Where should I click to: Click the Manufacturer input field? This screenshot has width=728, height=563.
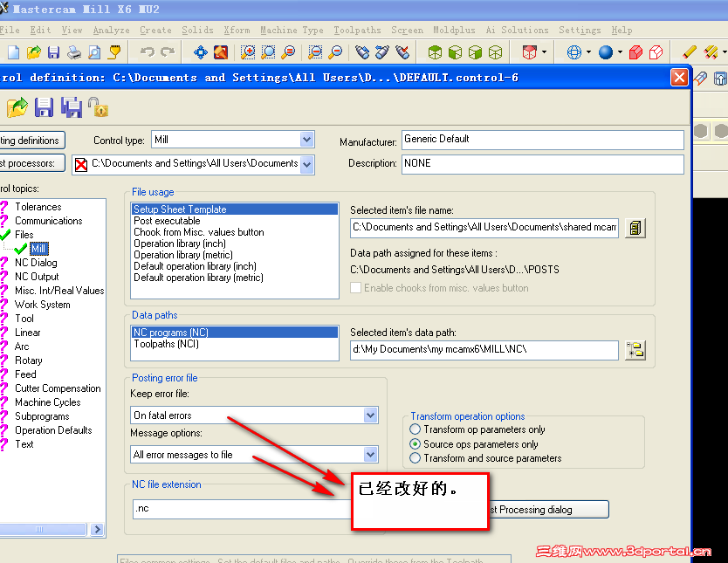click(542, 140)
